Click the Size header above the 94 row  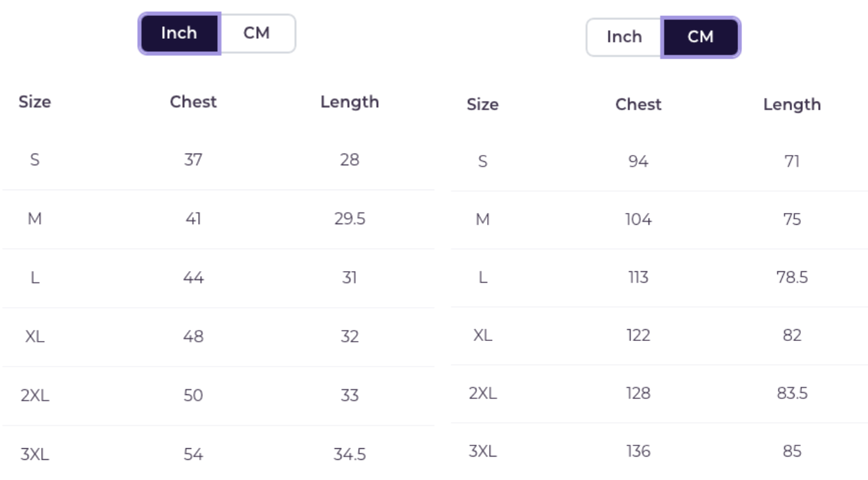(482, 104)
